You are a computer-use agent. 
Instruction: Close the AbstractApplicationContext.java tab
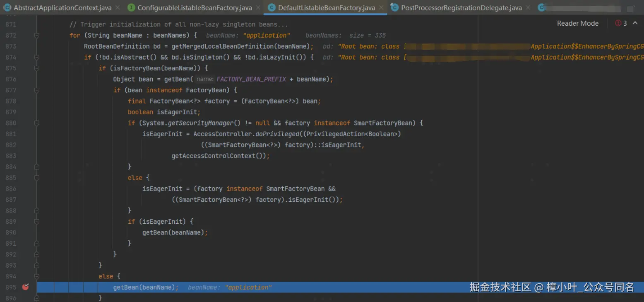click(x=117, y=7)
